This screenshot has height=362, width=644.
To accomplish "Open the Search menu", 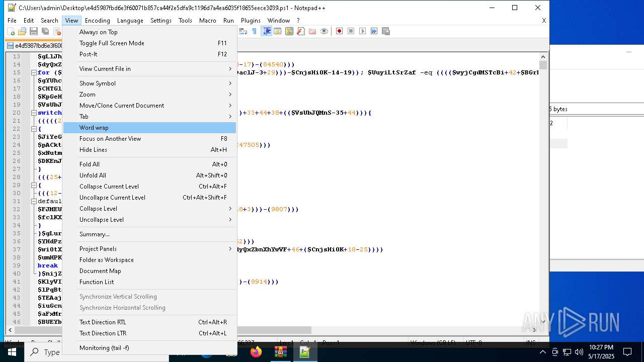I will tap(49, 21).
